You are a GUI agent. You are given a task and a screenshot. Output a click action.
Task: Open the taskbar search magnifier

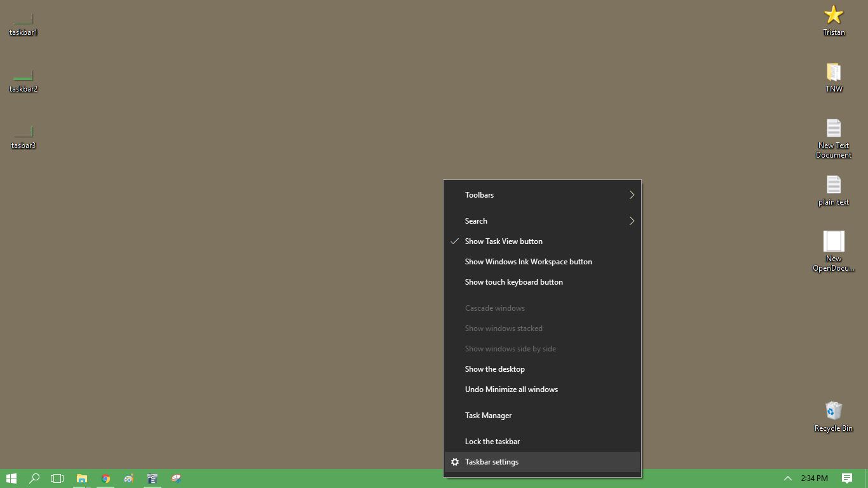34,478
